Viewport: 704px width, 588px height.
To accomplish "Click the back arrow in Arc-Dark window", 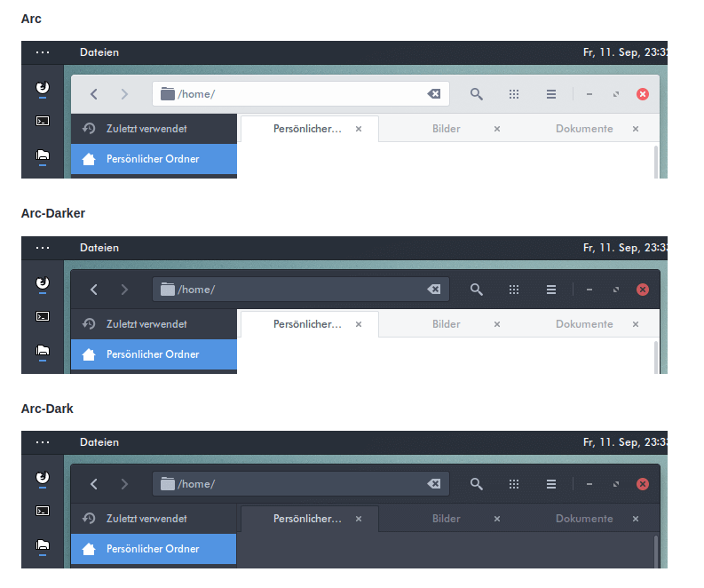I will 94,484.
